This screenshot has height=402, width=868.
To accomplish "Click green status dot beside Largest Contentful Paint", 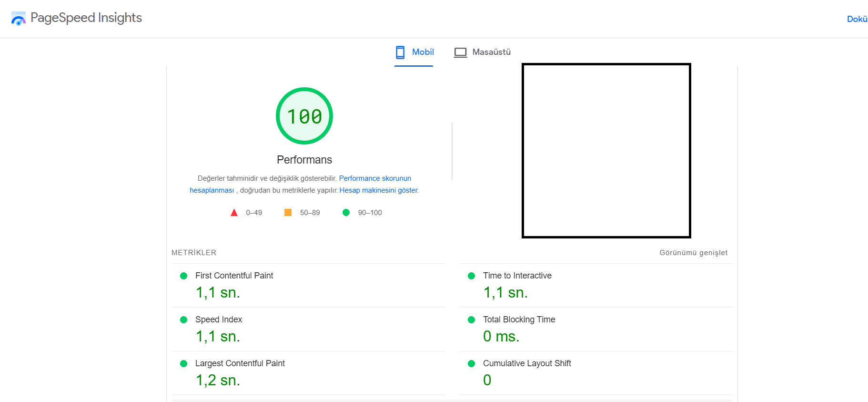I will click(183, 363).
